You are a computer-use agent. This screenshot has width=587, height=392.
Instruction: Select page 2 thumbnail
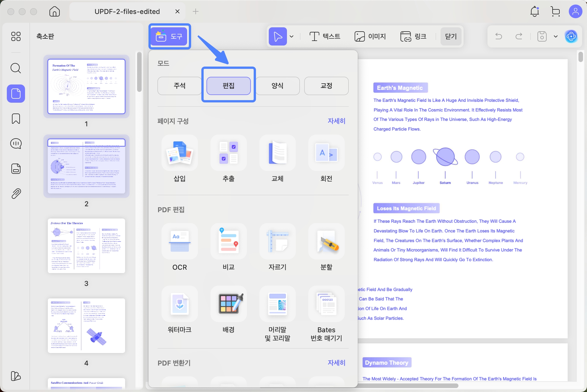(86, 166)
